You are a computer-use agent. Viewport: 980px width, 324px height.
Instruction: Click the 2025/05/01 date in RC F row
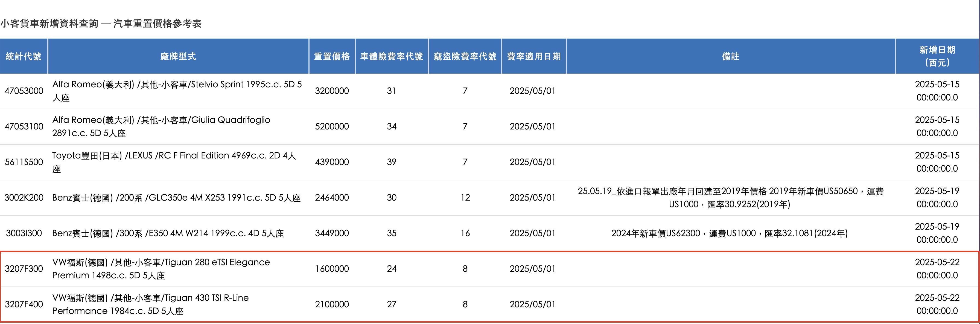tap(533, 162)
